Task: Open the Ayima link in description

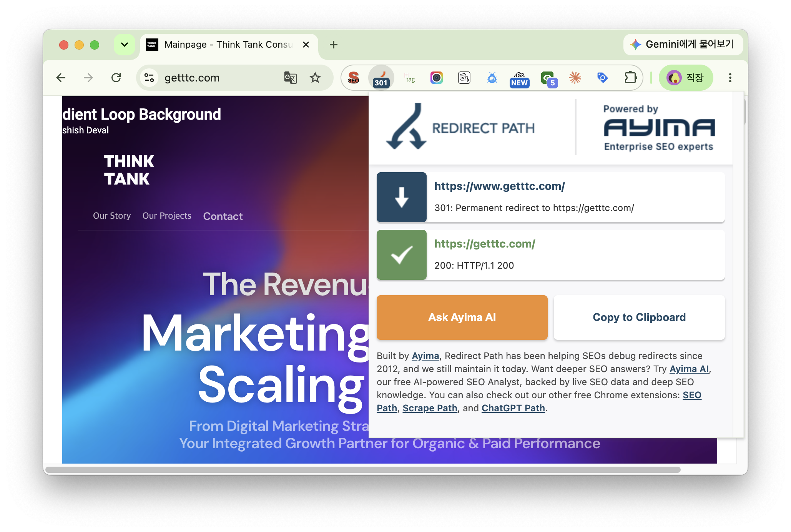Action: [x=425, y=356]
